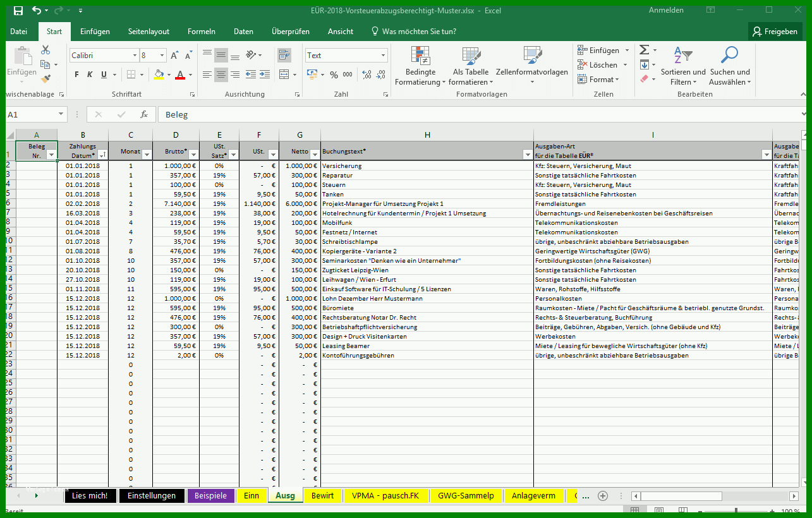Image resolution: width=812 pixels, height=518 pixels.
Task: Click Löschen in Zellen group
Action: click(x=603, y=64)
